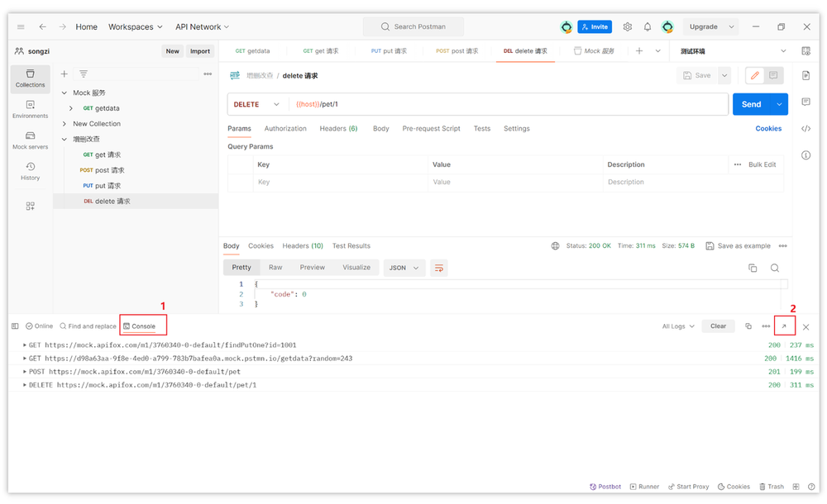The image size is (827, 504).
Task: Open the History sidebar panel
Action: [x=30, y=171]
